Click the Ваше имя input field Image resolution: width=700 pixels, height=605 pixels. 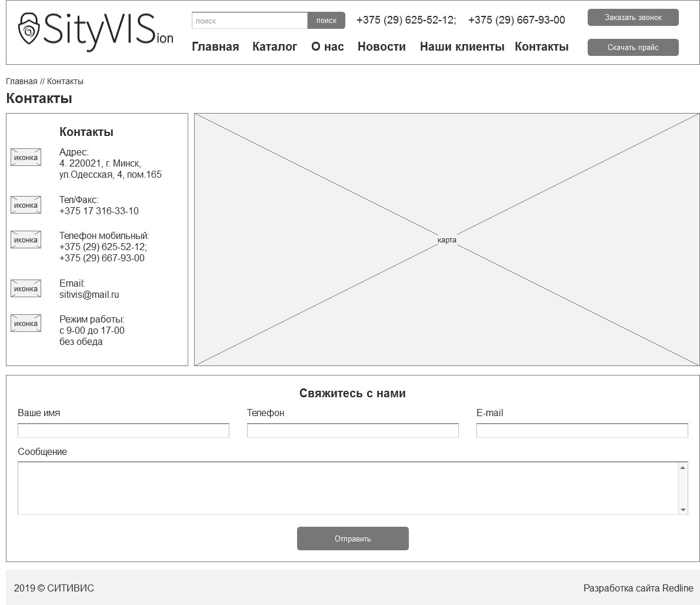(x=123, y=431)
